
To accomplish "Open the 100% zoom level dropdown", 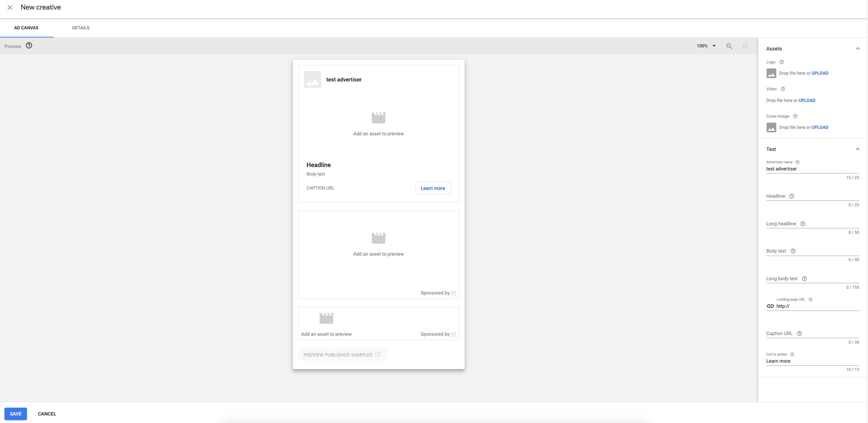I will (706, 46).
